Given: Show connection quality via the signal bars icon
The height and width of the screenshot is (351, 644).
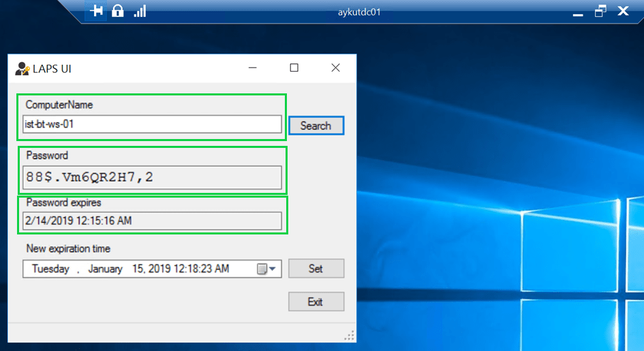Looking at the screenshot, I should click(x=140, y=11).
